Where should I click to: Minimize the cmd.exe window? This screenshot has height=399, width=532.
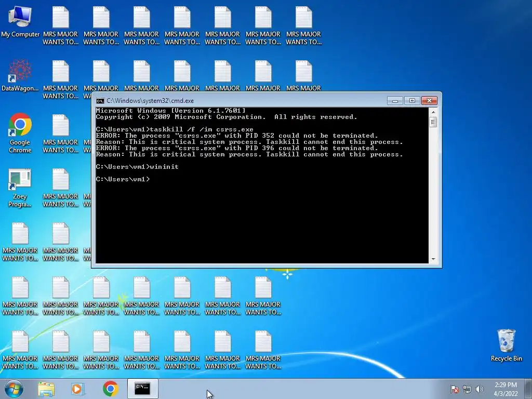(395, 101)
